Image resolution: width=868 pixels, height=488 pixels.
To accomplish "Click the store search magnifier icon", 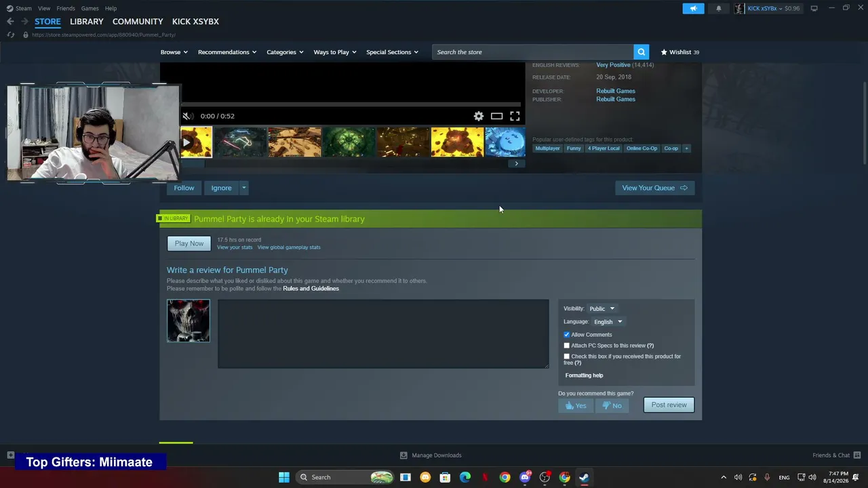I will pos(641,52).
